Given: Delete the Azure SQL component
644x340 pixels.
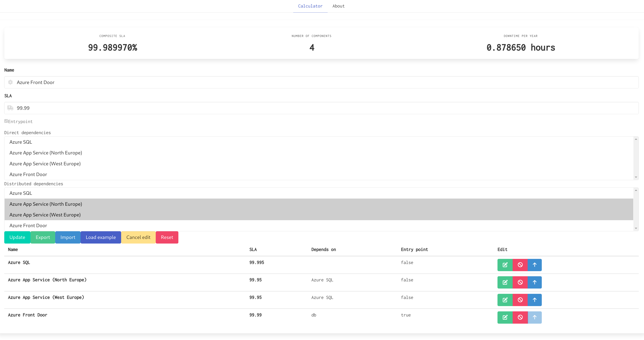Looking at the screenshot, I should pyautogui.click(x=520, y=265).
